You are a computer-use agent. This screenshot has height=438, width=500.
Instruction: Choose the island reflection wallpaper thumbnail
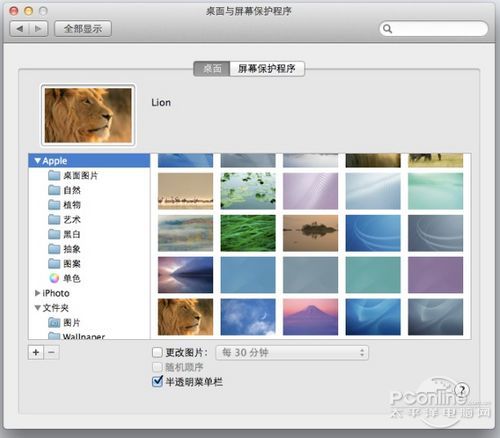(310, 233)
